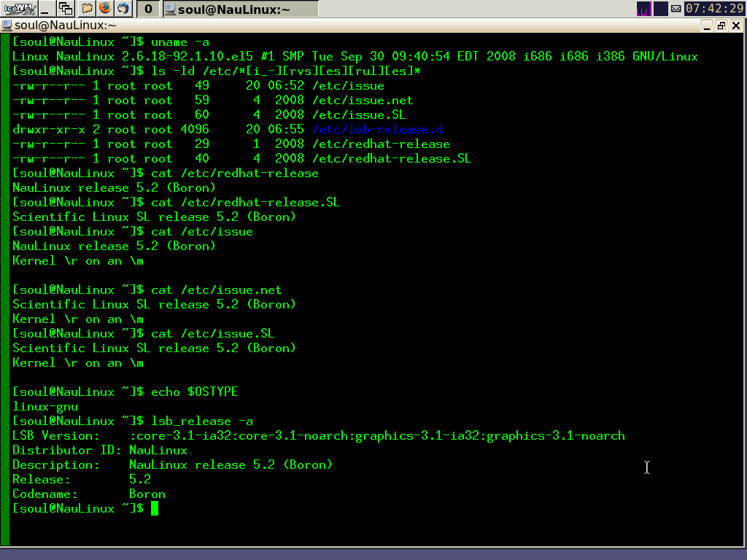Click the 'Release: 5.2' line
The image size is (747, 560).
coord(82,480)
